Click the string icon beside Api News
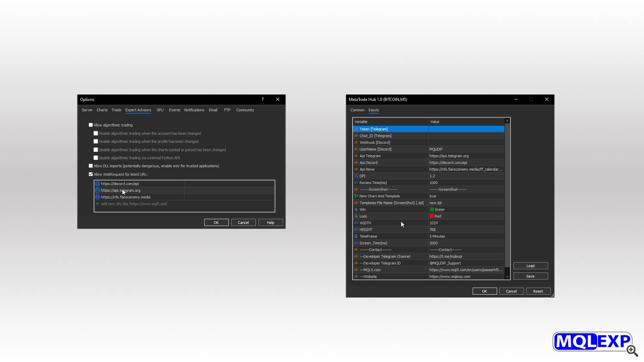644x362 pixels. (356, 169)
